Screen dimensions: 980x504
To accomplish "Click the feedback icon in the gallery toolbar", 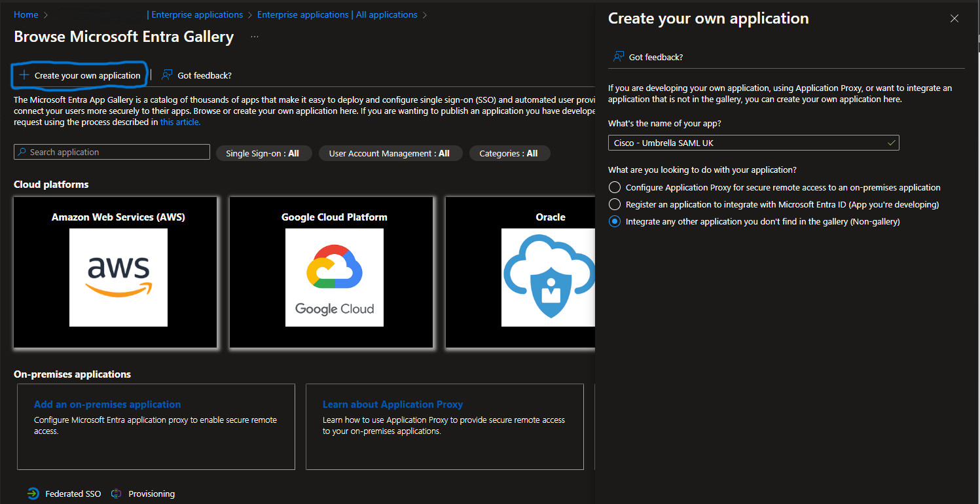I will pyautogui.click(x=168, y=75).
